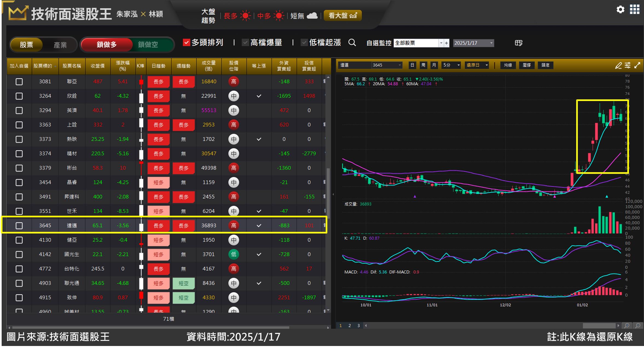Tick the watchlist checkbox for 4772 台特化
The image size is (644, 349).
[19, 269]
